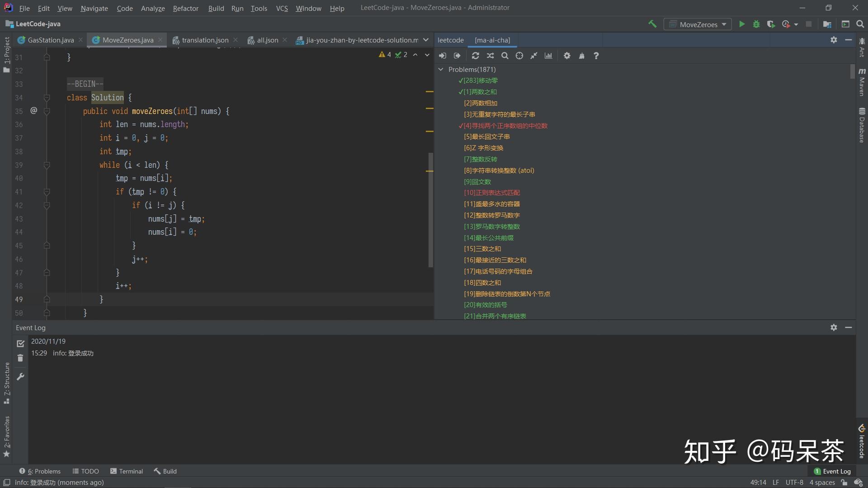
Task: Open leetcode problem search
Action: tap(505, 56)
